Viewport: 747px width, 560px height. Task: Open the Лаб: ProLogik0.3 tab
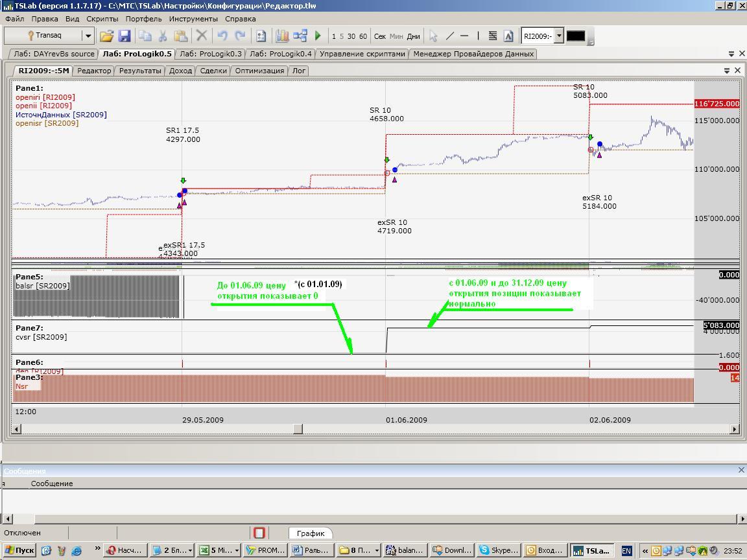pyautogui.click(x=211, y=54)
